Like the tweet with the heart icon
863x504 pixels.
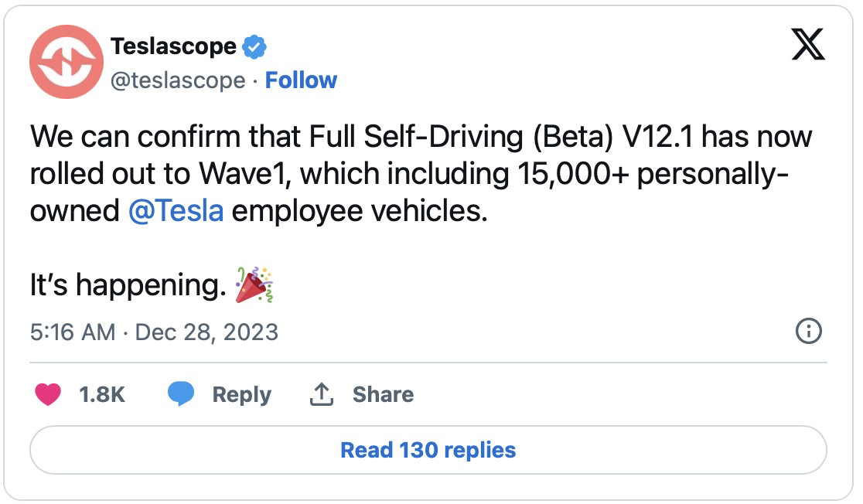pyautogui.click(x=48, y=394)
